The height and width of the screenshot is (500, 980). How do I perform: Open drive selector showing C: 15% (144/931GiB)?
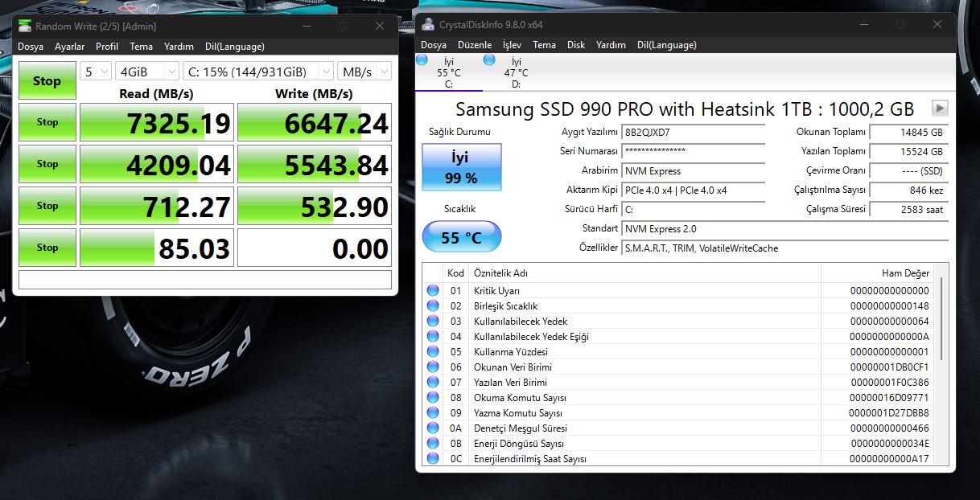257,72
